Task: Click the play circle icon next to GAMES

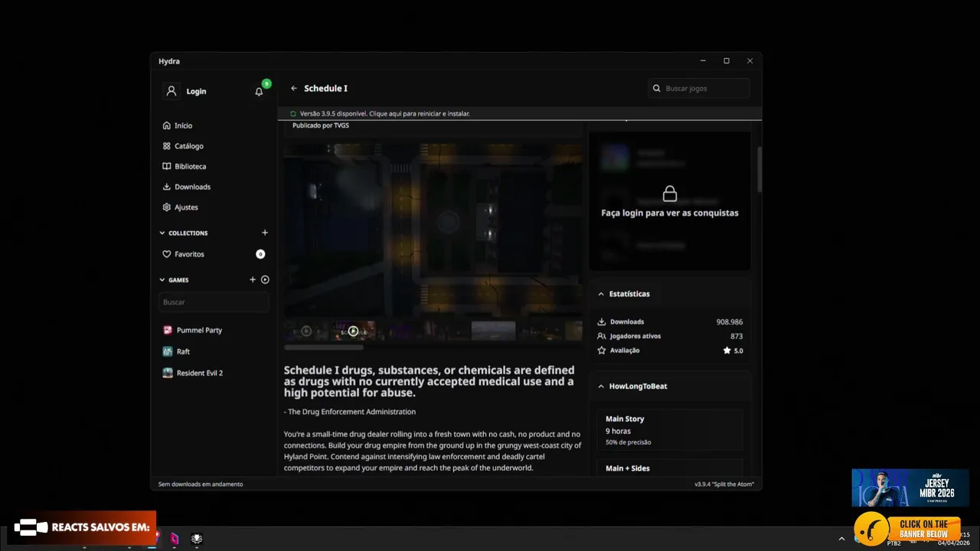Action: tap(265, 279)
